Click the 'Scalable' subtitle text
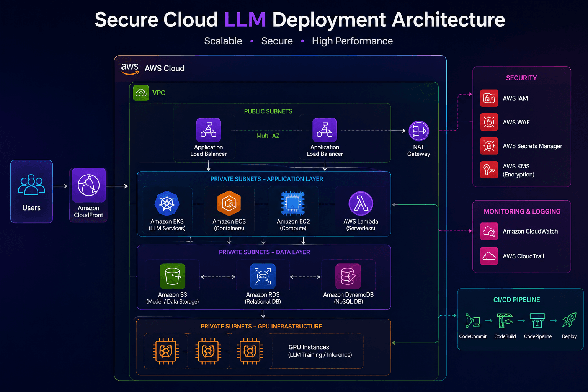The height and width of the screenshot is (392, 588). point(223,41)
